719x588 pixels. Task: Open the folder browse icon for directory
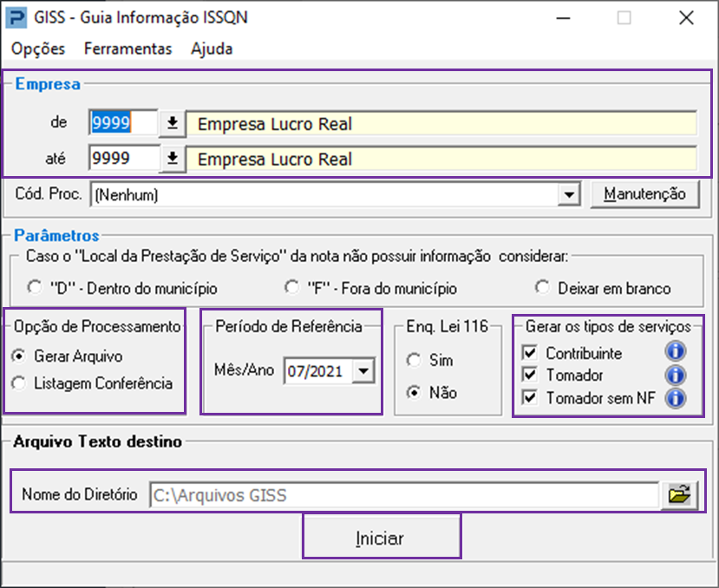coord(680,495)
